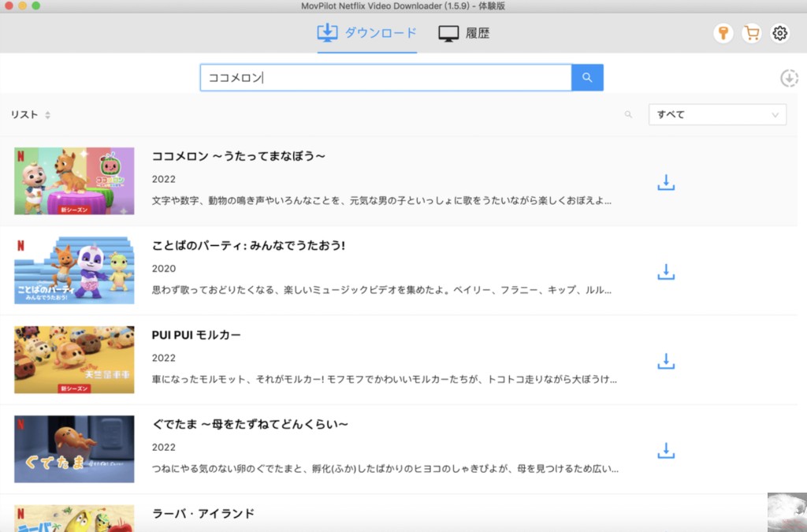
Task: Open the settings gear icon
Action: (779, 33)
